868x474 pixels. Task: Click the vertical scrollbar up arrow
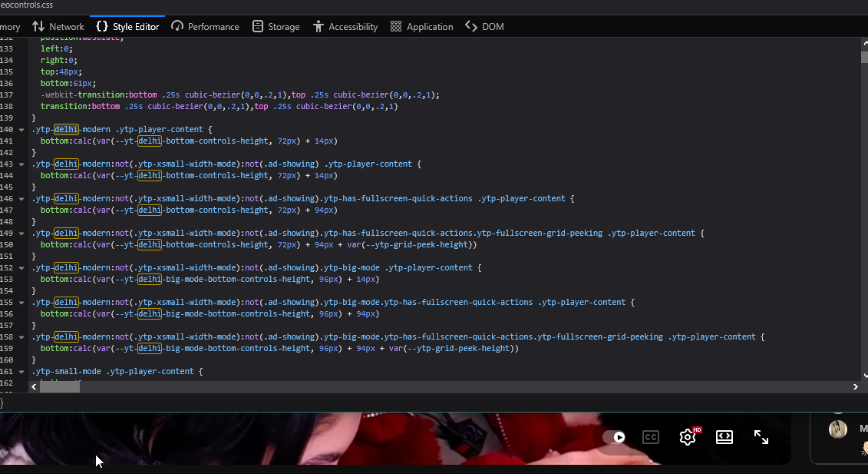(x=865, y=43)
